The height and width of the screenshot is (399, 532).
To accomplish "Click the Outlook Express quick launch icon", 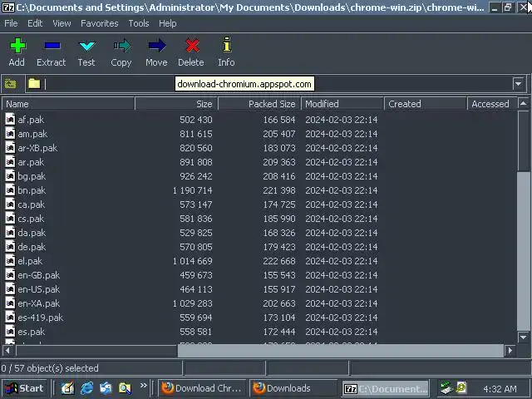I will click(106, 388).
